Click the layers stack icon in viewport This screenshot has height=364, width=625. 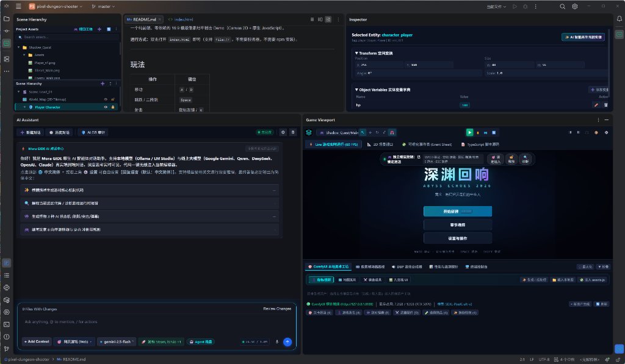(x=308, y=132)
